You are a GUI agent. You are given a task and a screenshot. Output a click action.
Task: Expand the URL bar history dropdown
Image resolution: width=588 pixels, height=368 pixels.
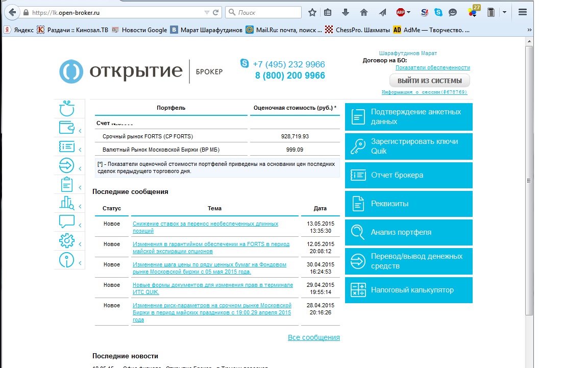206,12
